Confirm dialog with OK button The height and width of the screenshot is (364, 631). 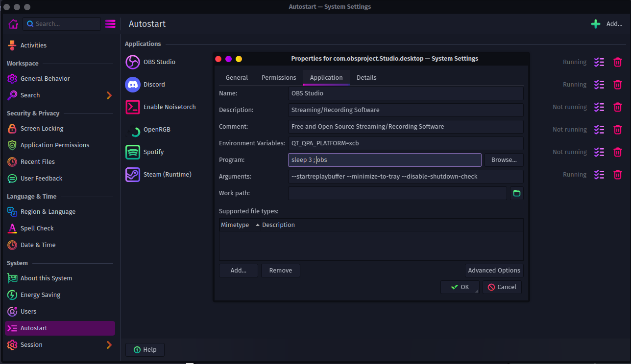(x=460, y=287)
